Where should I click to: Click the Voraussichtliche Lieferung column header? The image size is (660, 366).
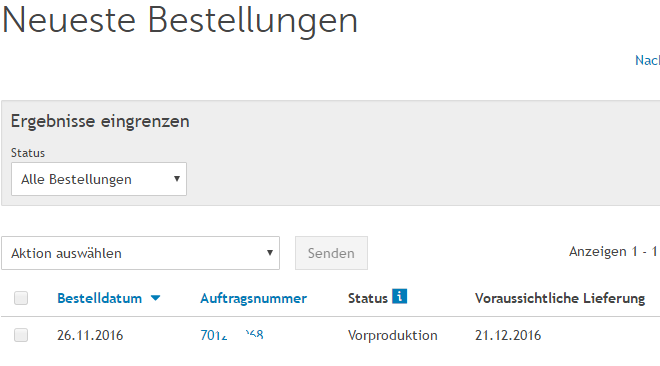click(x=560, y=298)
